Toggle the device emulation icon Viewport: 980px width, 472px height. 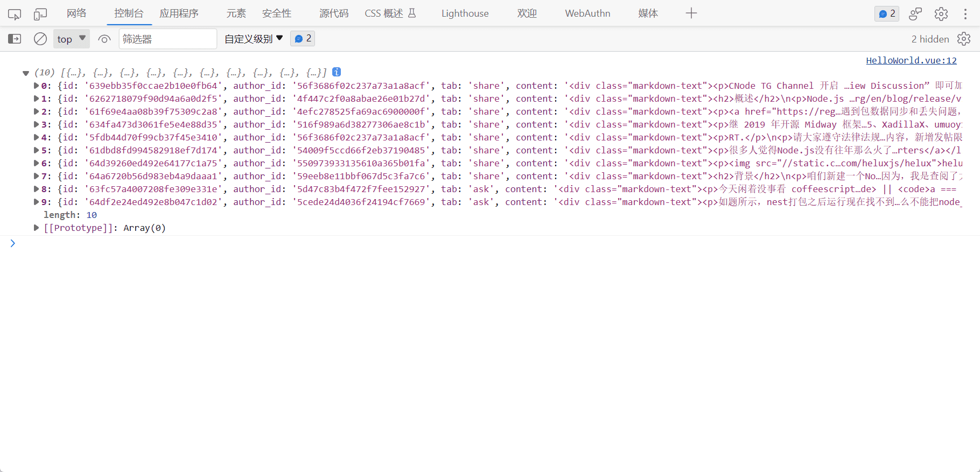point(40,14)
